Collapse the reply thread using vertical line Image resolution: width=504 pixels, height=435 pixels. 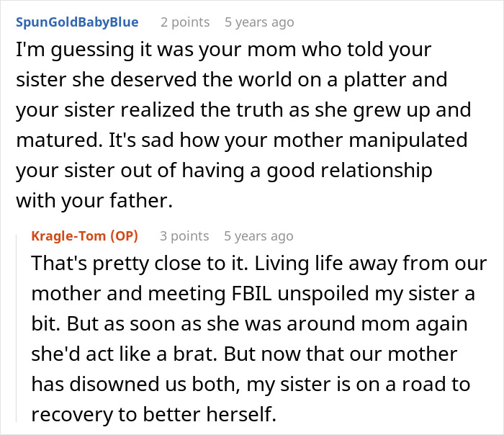[x=17, y=328]
